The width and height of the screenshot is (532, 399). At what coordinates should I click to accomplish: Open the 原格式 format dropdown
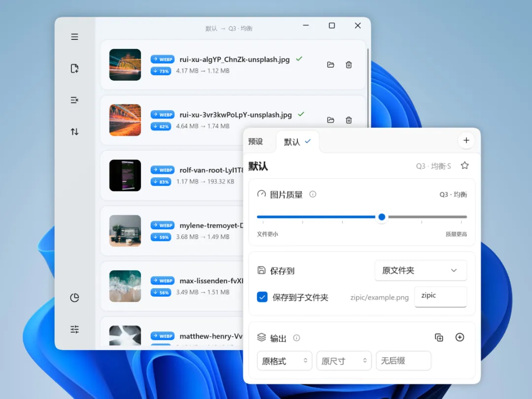tap(284, 361)
